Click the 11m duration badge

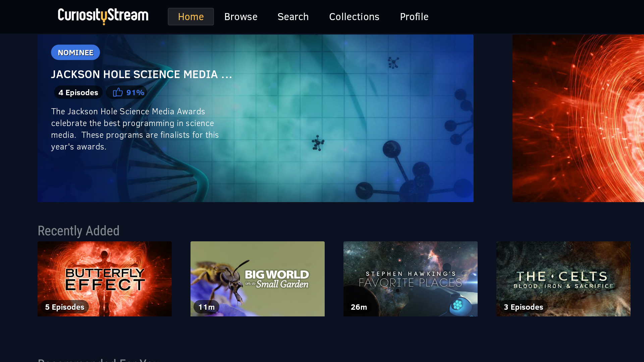coord(206,307)
